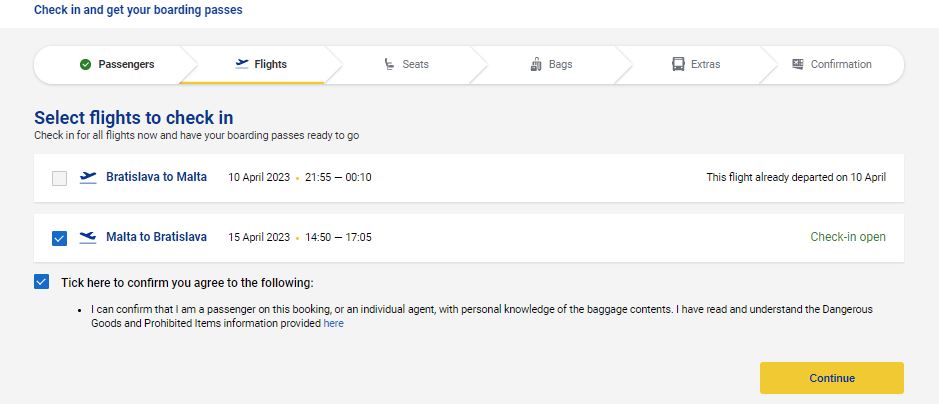
Task: Click the boarding pass icon in Confirmation step
Action: pyautogui.click(x=797, y=65)
